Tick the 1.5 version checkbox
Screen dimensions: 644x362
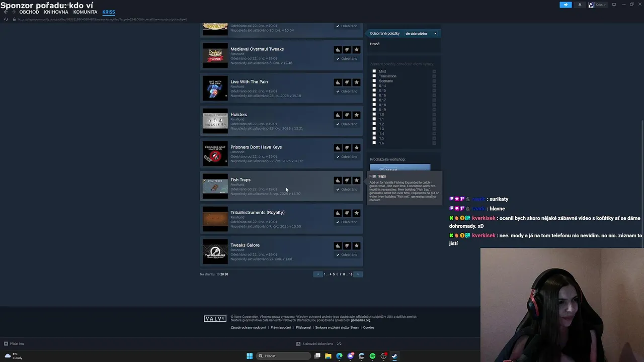pos(374,138)
